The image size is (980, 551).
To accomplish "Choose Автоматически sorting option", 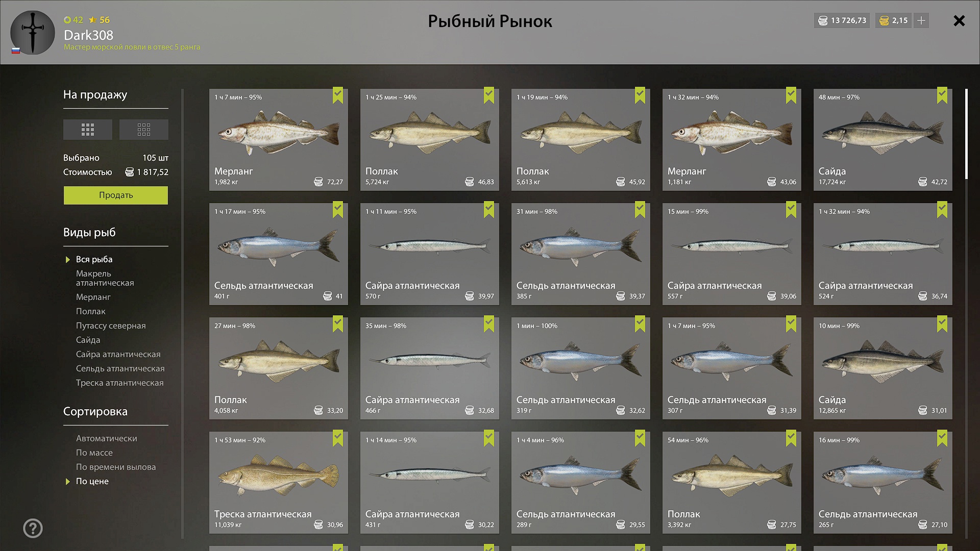I will (x=107, y=438).
